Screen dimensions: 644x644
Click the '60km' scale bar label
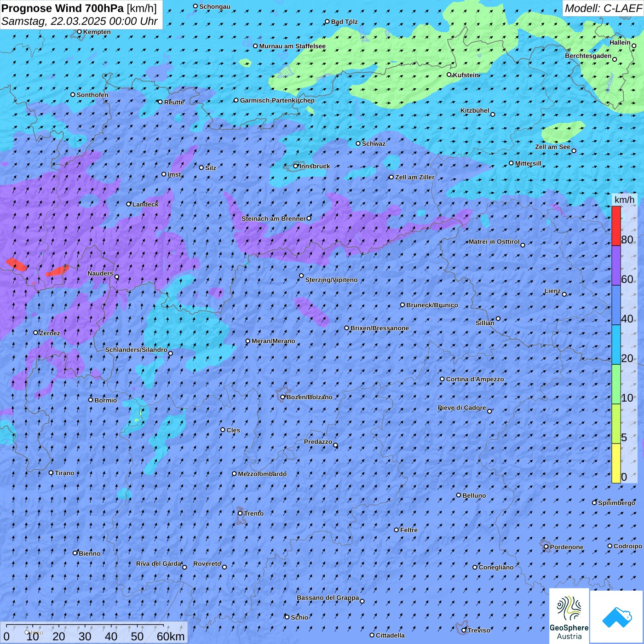click(x=171, y=636)
